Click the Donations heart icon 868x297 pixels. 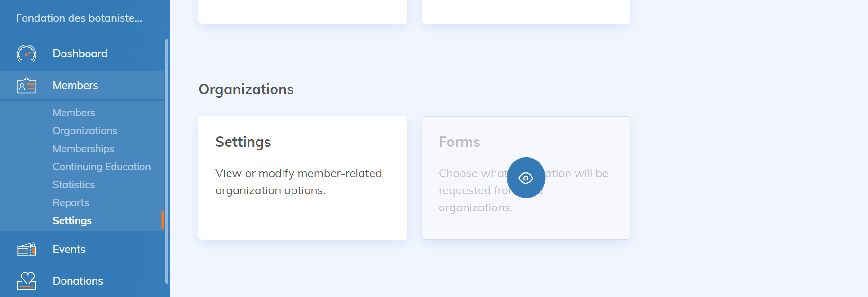pos(27,281)
